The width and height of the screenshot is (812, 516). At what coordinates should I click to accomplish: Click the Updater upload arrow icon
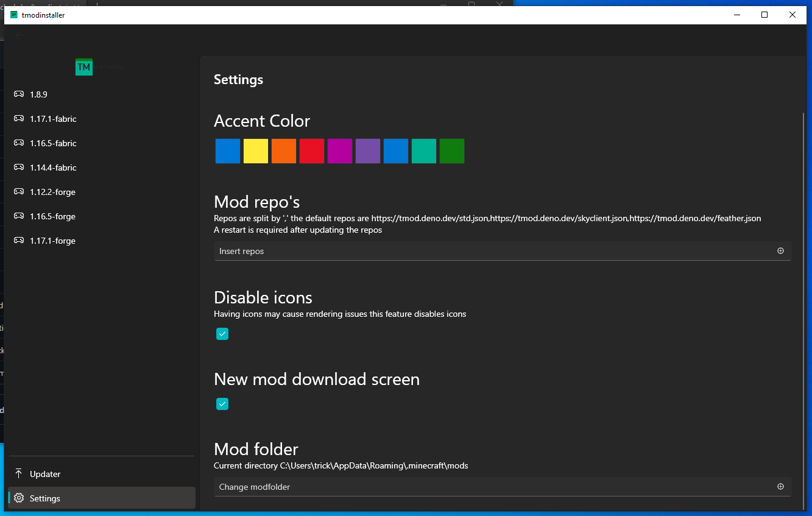point(19,474)
